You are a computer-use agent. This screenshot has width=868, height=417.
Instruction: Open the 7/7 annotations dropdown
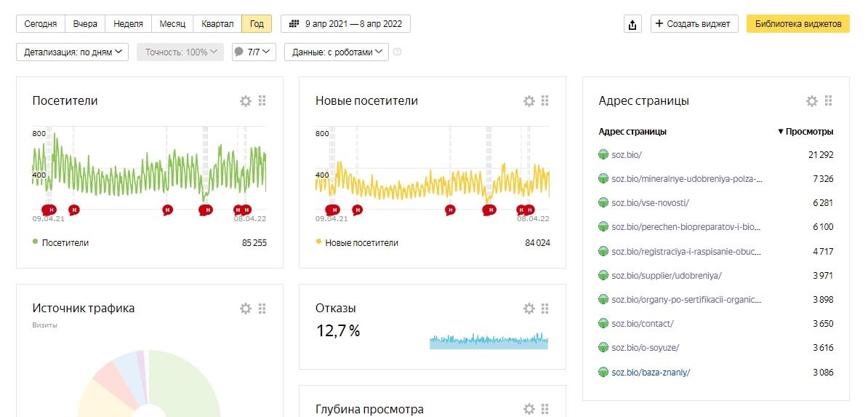(x=254, y=52)
